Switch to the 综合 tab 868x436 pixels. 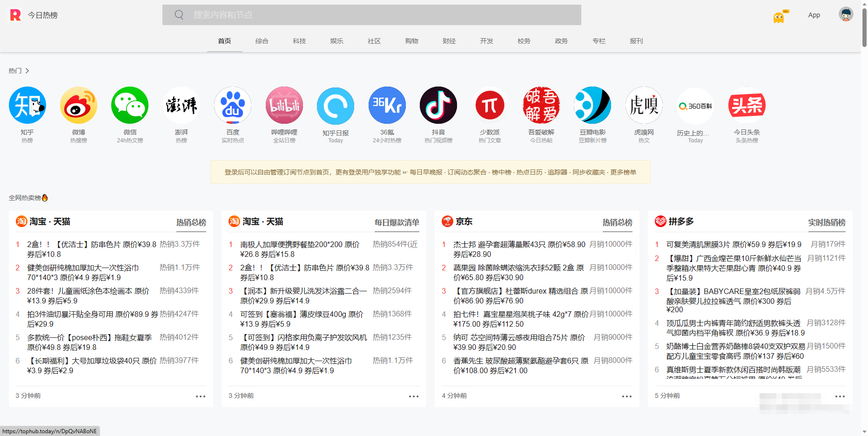[x=262, y=41]
